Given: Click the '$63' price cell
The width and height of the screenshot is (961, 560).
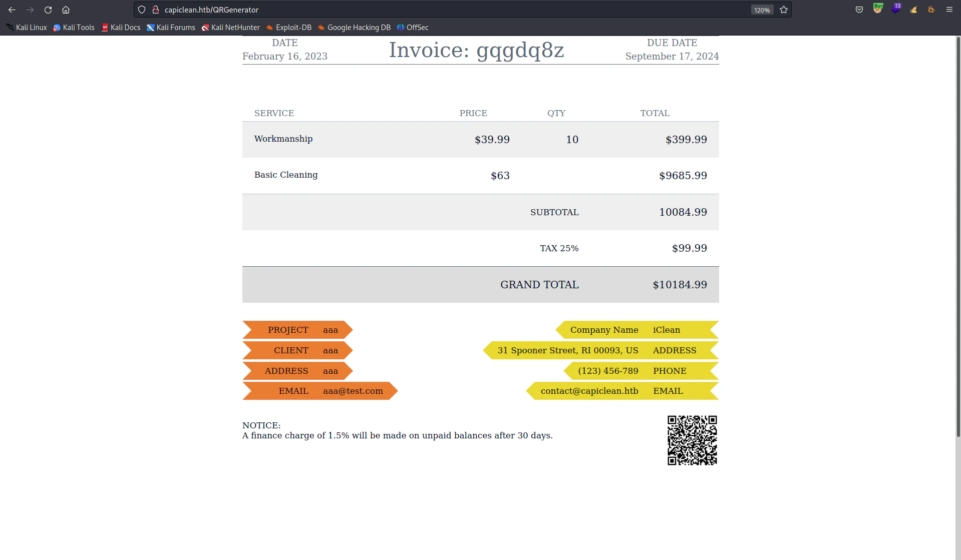Looking at the screenshot, I should [x=500, y=176].
